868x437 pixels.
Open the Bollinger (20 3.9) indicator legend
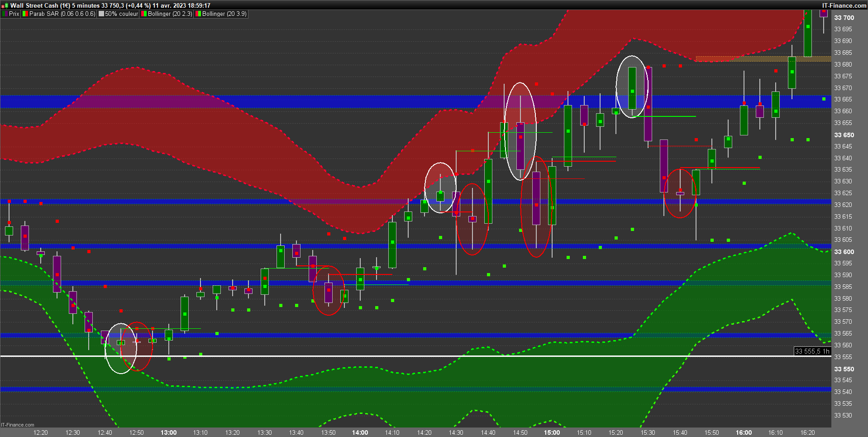tap(224, 14)
